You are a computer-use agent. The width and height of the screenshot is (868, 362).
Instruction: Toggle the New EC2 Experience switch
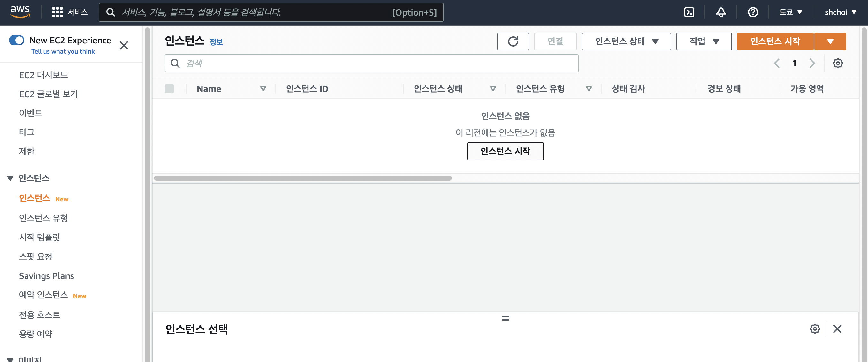[x=17, y=40]
